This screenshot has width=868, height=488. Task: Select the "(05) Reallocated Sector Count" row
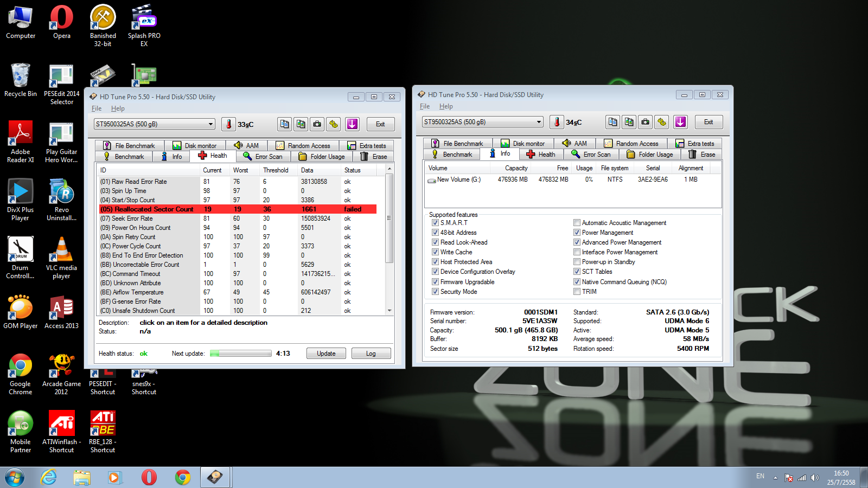pos(238,209)
